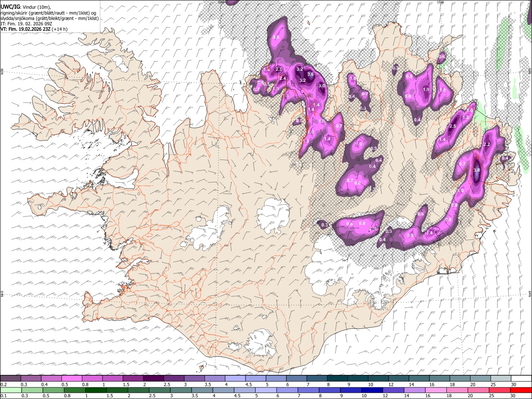532x399 pixels.
Task: Select the pink rain swatch between 18 and 20
Action: (x=458, y=390)
